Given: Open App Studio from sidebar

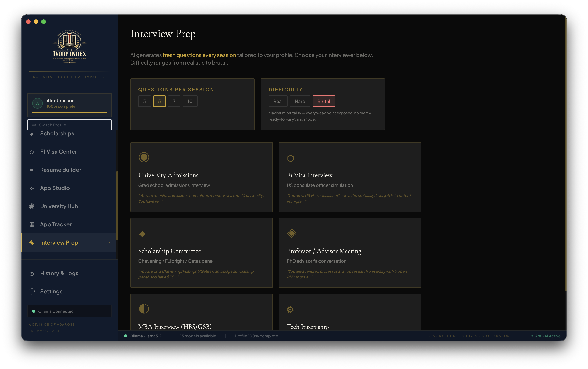Looking at the screenshot, I should point(69,188).
